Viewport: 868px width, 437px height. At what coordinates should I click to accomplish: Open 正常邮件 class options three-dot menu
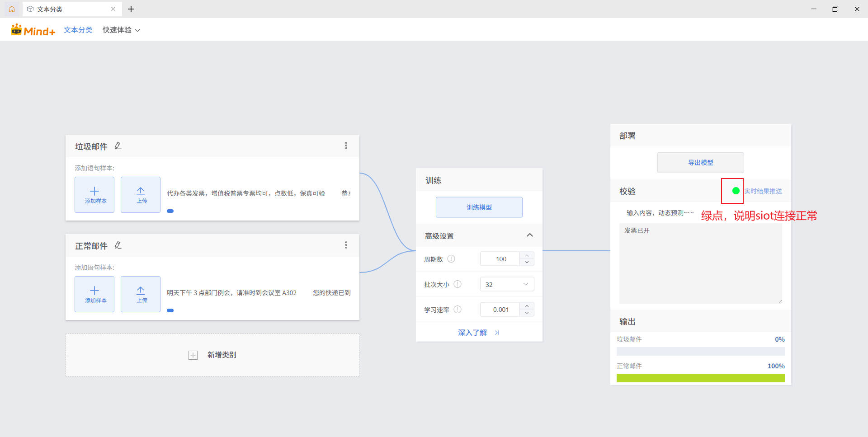[x=346, y=245]
